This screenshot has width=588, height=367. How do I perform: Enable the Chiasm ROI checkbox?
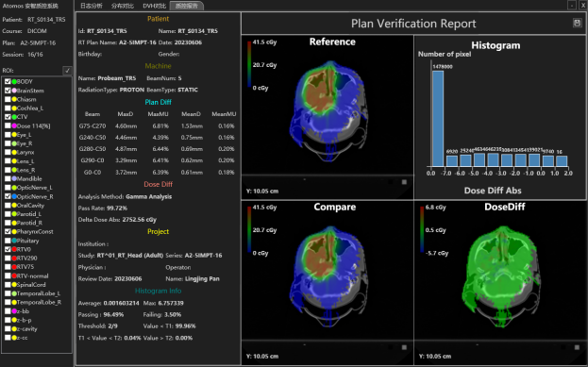point(8,99)
